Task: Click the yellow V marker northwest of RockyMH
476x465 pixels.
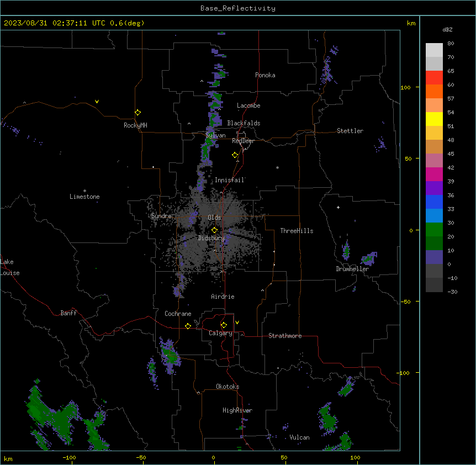Action: pos(97,102)
